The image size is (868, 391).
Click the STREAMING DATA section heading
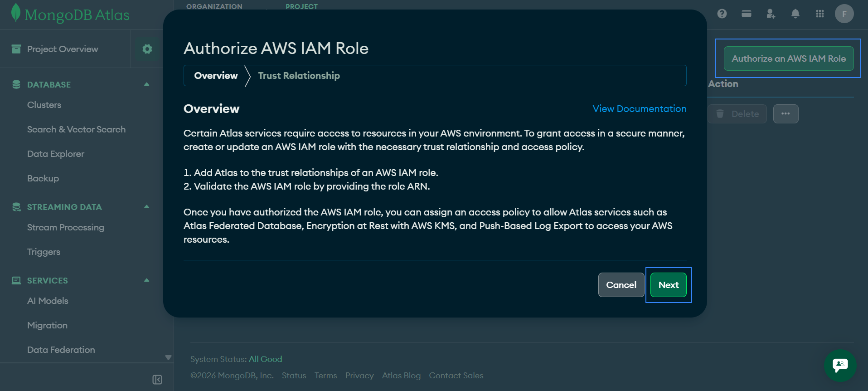click(64, 207)
